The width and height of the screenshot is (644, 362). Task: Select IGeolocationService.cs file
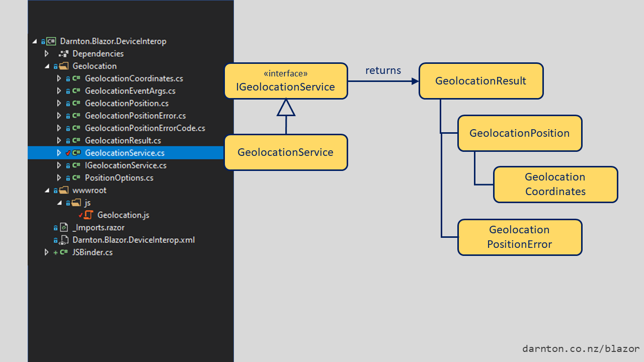click(126, 165)
